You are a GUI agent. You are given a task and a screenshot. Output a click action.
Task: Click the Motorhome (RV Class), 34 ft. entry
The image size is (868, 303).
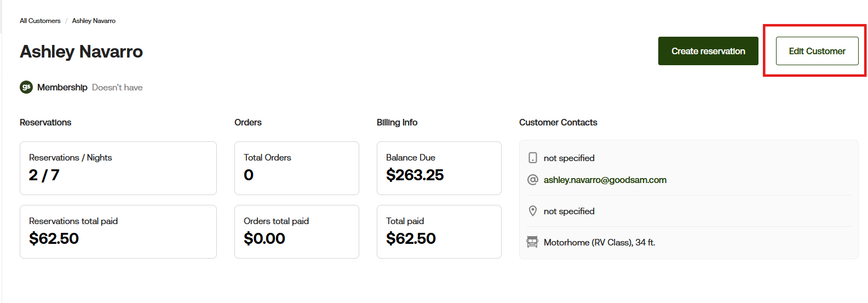click(x=599, y=242)
